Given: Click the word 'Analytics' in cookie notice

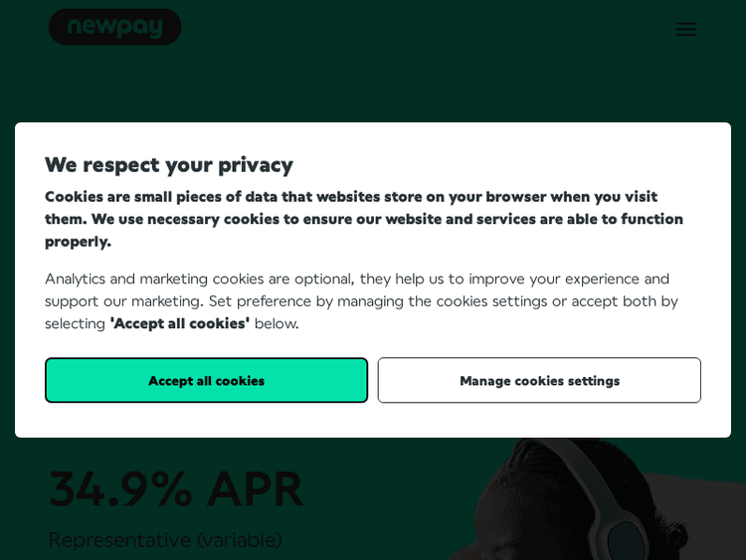Looking at the screenshot, I should point(75,279).
